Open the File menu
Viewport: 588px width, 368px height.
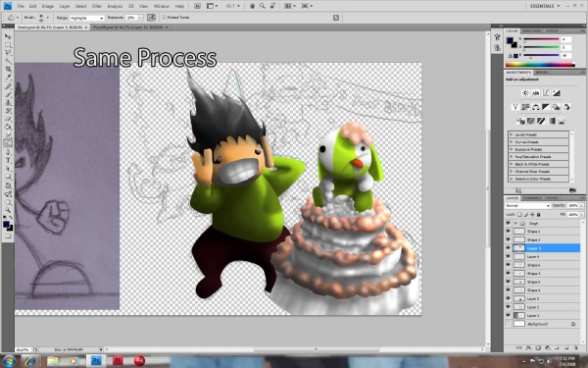tap(21, 6)
